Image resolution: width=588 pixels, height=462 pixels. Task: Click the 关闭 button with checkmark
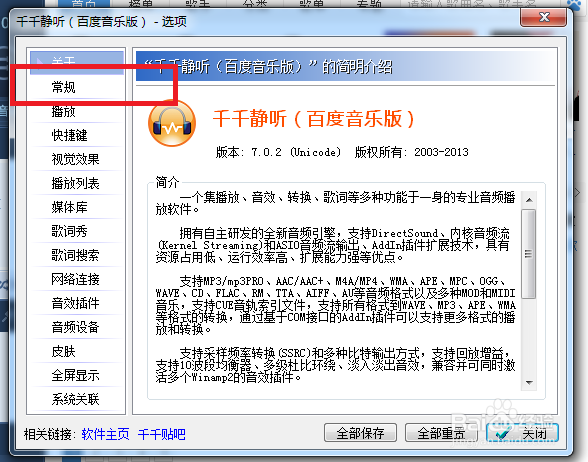coord(522,433)
